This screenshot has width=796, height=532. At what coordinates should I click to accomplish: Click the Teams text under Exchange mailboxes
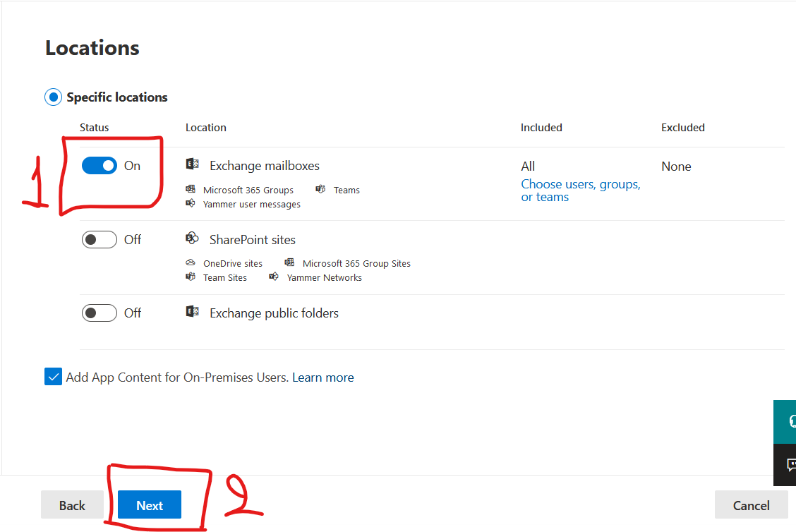click(x=346, y=191)
